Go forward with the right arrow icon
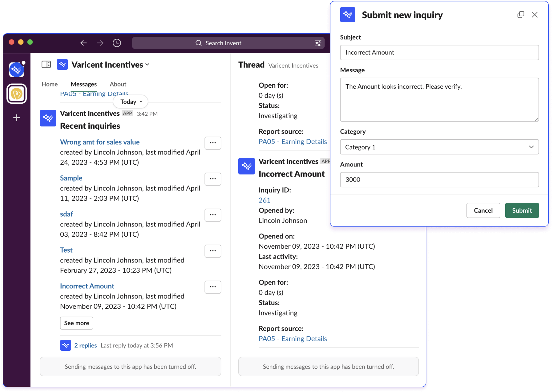 100,43
